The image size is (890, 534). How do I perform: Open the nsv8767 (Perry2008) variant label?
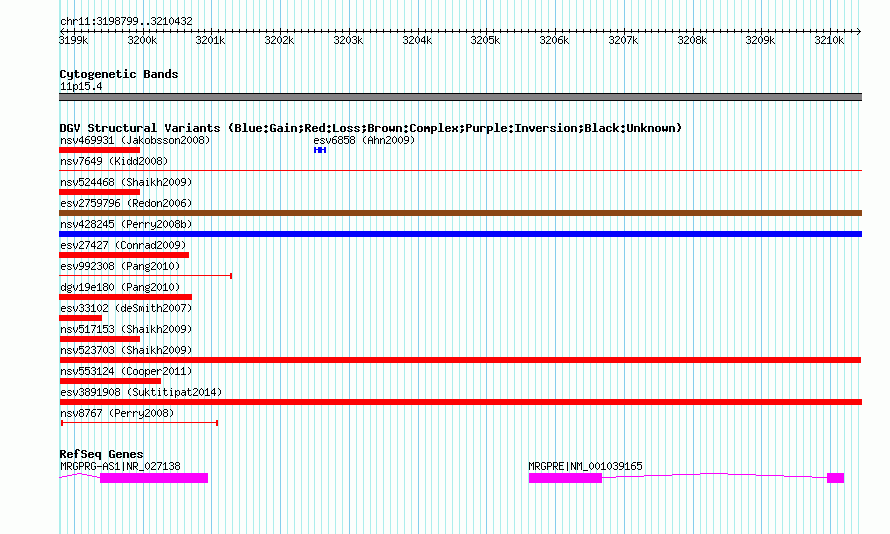tap(117, 413)
